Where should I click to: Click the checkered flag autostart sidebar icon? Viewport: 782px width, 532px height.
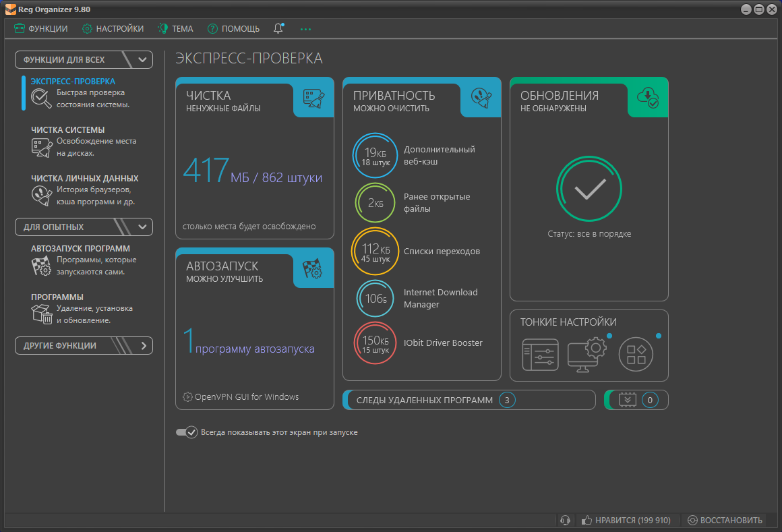41,266
